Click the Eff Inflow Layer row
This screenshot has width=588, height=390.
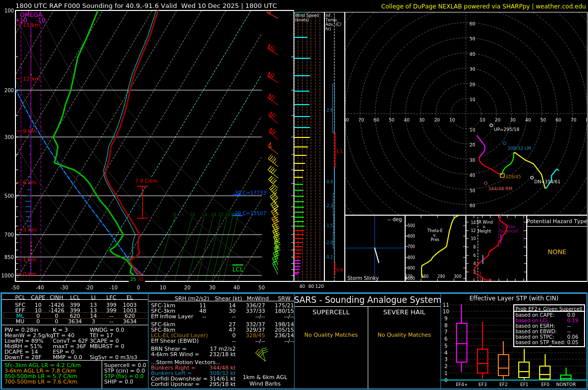(x=222, y=316)
